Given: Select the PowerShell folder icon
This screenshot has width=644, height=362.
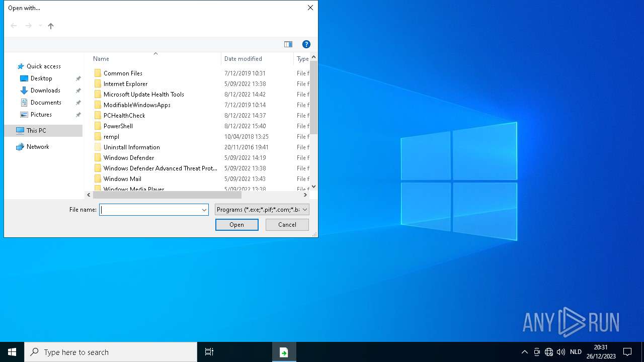Looking at the screenshot, I should tap(98, 126).
